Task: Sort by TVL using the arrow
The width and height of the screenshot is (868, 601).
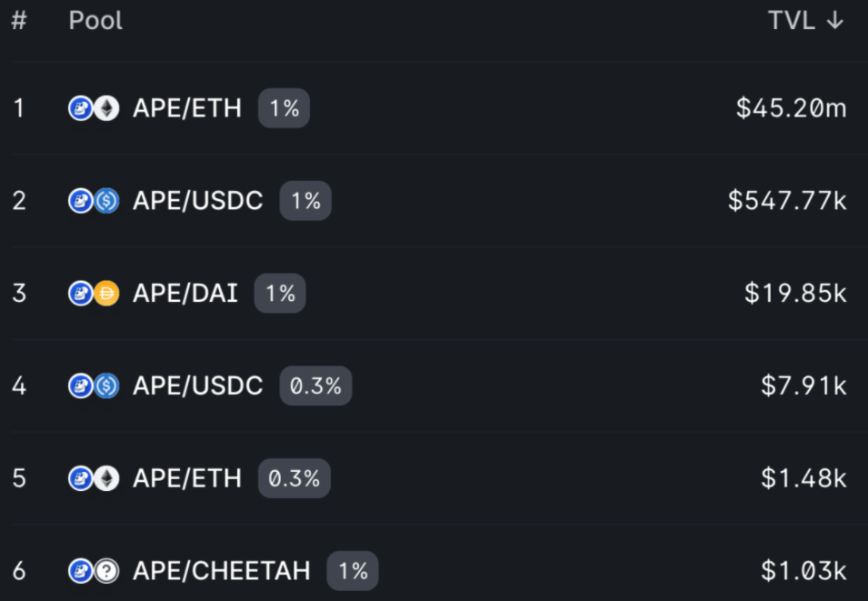Action: pos(835,21)
